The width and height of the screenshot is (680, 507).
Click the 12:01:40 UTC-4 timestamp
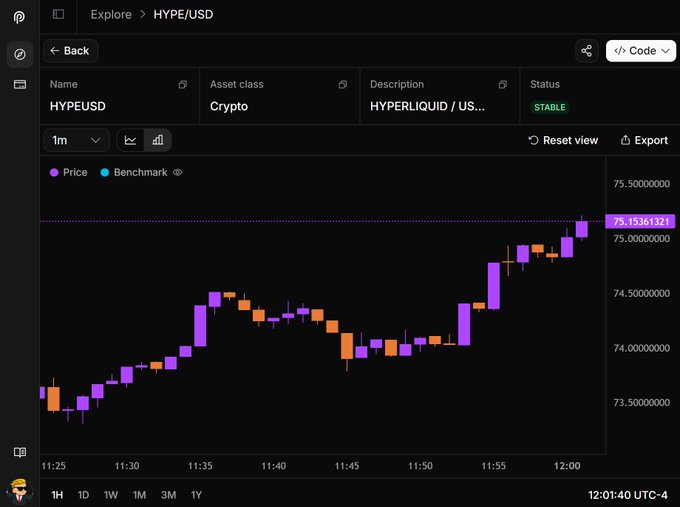[x=628, y=495]
